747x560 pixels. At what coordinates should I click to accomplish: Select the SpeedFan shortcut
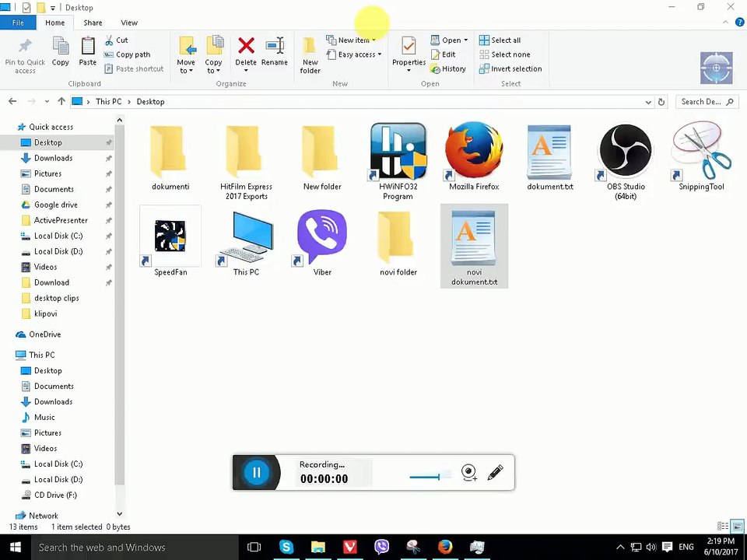(170, 242)
